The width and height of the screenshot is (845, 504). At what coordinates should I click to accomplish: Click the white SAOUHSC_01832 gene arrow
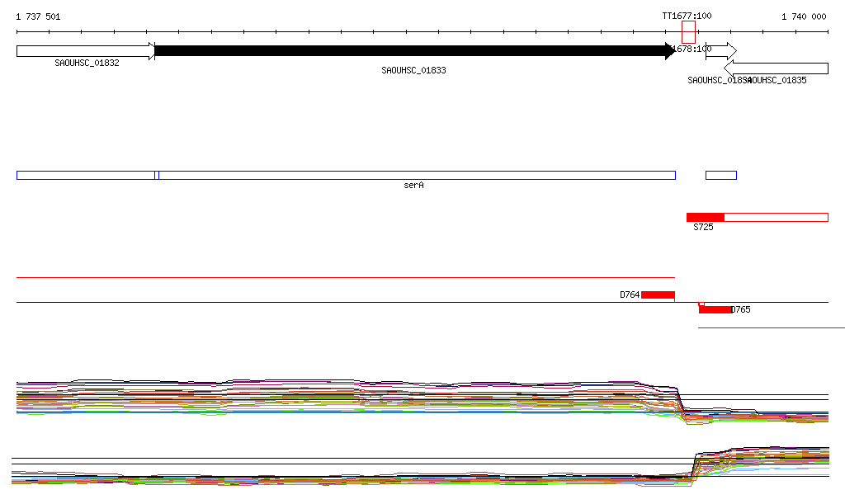[84, 51]
